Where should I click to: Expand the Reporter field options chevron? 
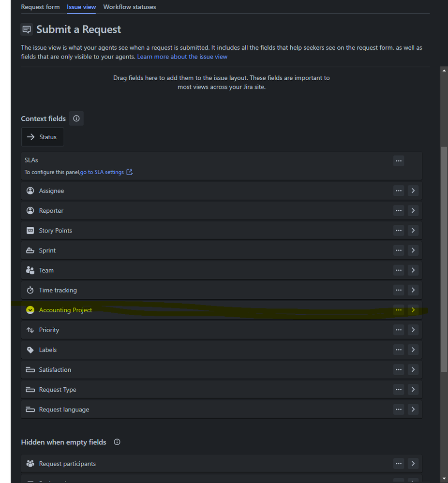pyautogui.click(x=413, y=210)
